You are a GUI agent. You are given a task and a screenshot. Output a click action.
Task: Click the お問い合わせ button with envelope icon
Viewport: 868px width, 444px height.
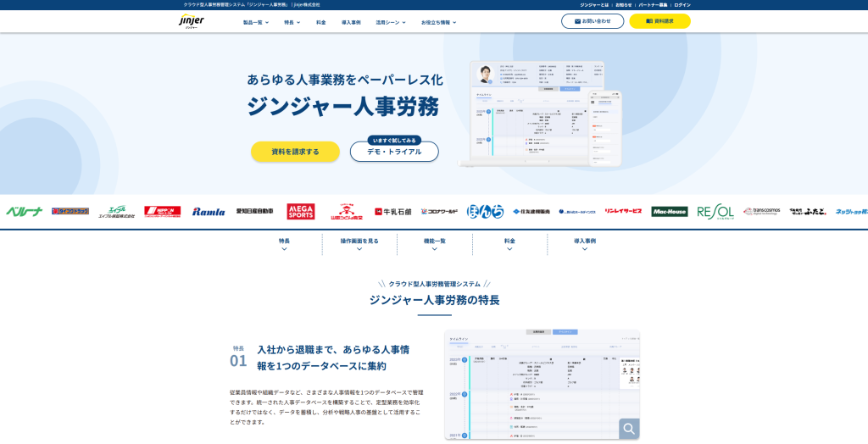592,21
